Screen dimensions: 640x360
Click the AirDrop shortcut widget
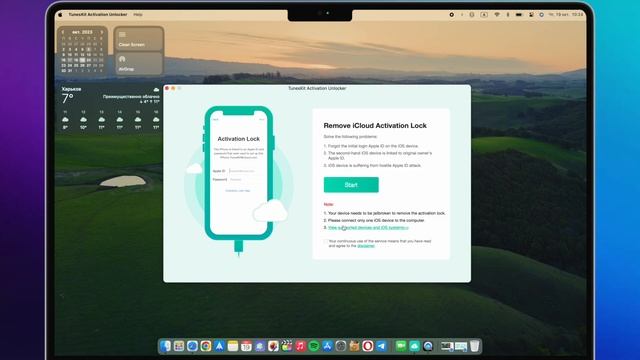click(139, 63)
